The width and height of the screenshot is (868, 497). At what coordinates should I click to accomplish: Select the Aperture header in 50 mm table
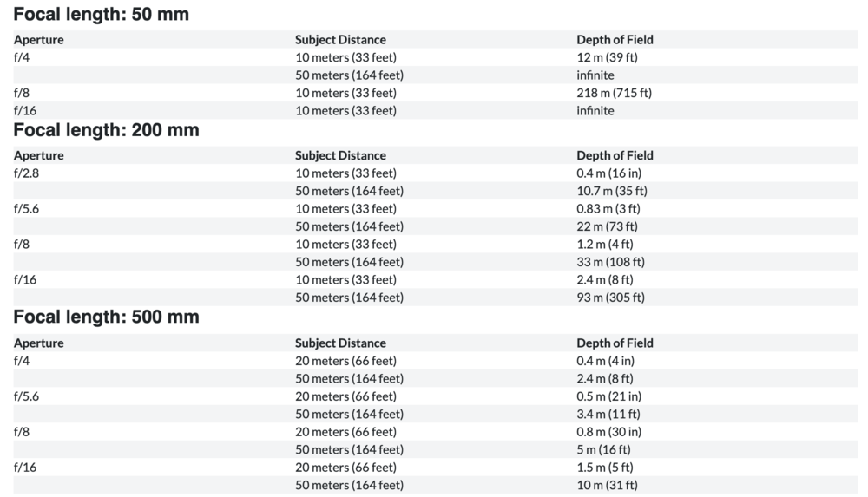(x=39, y=40)
